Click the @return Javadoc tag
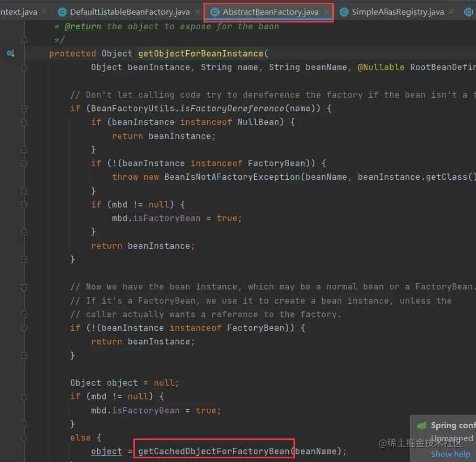The image size is (476, 462). (x=83, y=26)
